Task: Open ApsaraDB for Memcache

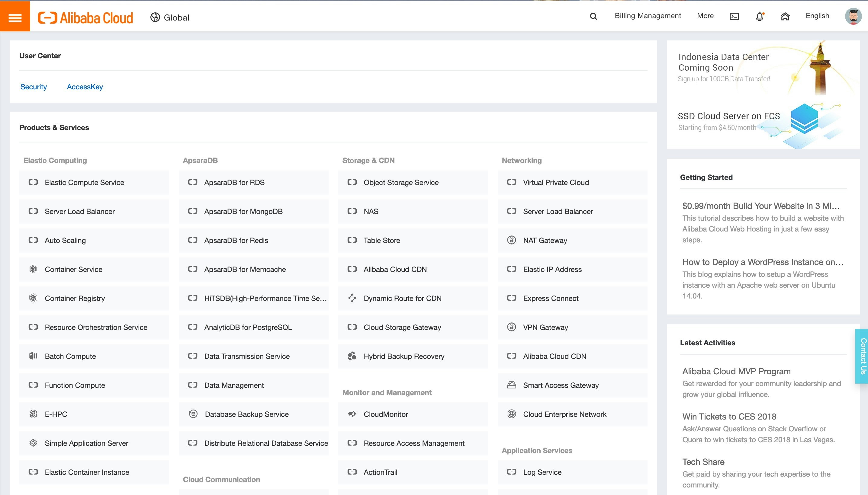Action: (254, 269)
